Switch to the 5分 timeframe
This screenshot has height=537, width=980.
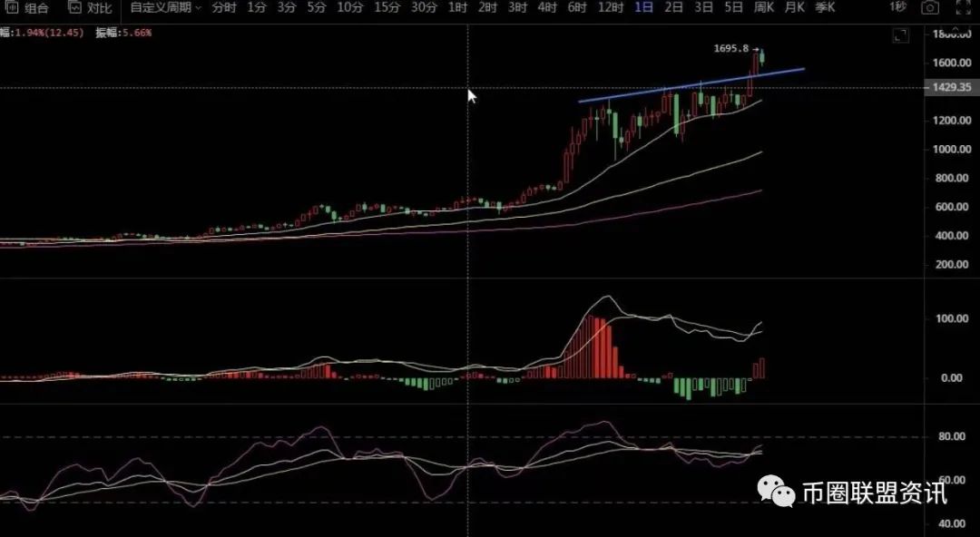(316, 8)
